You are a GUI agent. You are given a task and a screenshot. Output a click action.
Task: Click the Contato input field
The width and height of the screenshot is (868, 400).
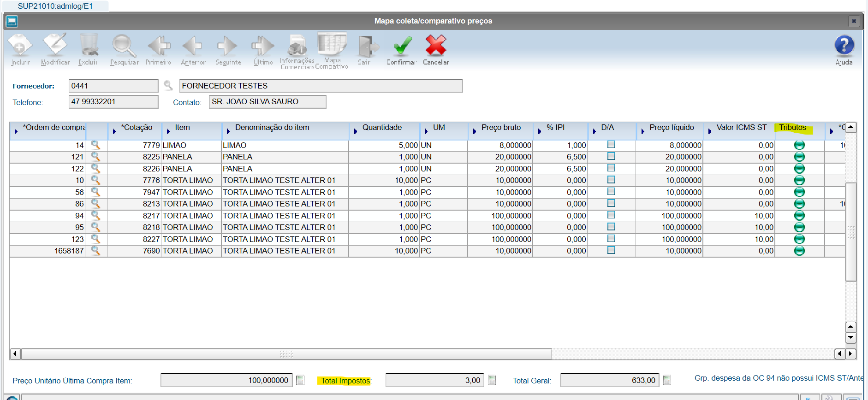[268, 101]
